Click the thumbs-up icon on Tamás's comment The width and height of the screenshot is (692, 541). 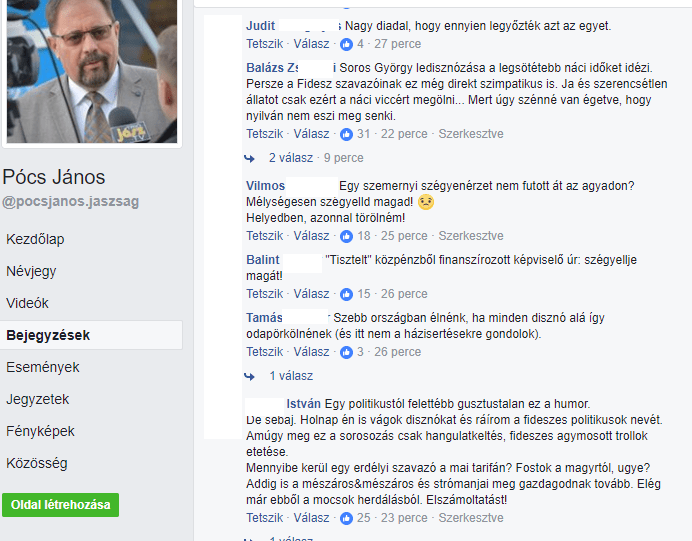[346, 352]
